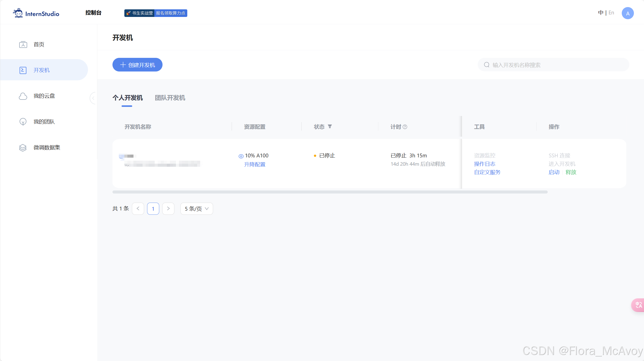Screen dimensions: 644x361
Task: Click the InternStudio logo icon
Action: (18, 13)
